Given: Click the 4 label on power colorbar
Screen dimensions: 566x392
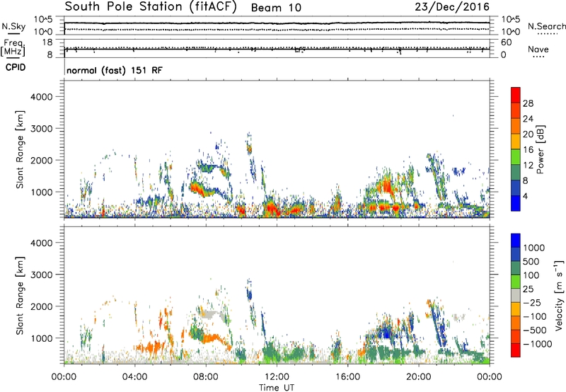Looking at the screenshot, I should pyautogui.click(x=525, y=196).
